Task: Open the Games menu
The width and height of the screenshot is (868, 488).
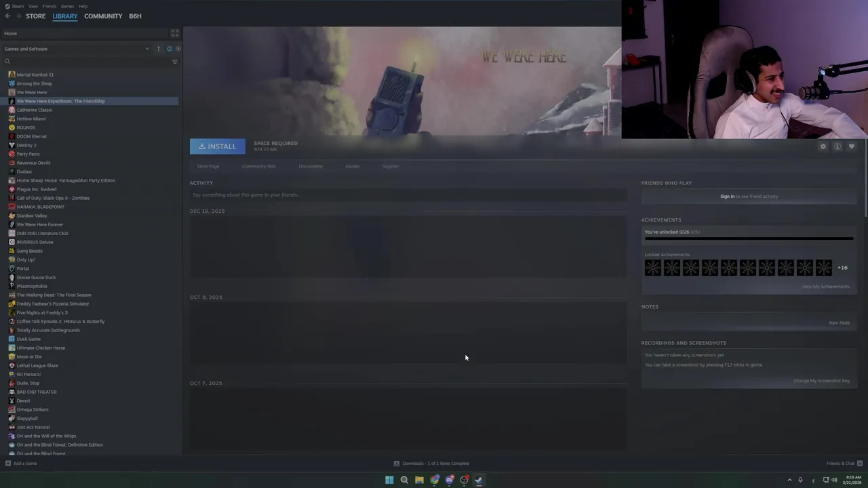Action: [67, 6]
